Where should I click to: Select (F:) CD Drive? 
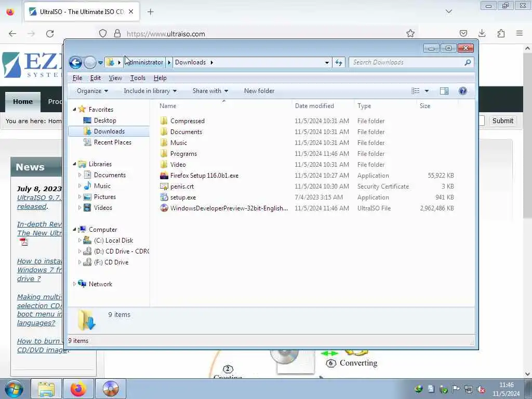coord(111,262)
